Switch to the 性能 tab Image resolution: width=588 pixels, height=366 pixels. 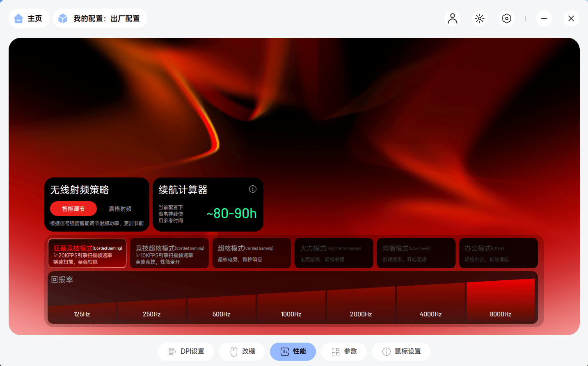point(293,351)
